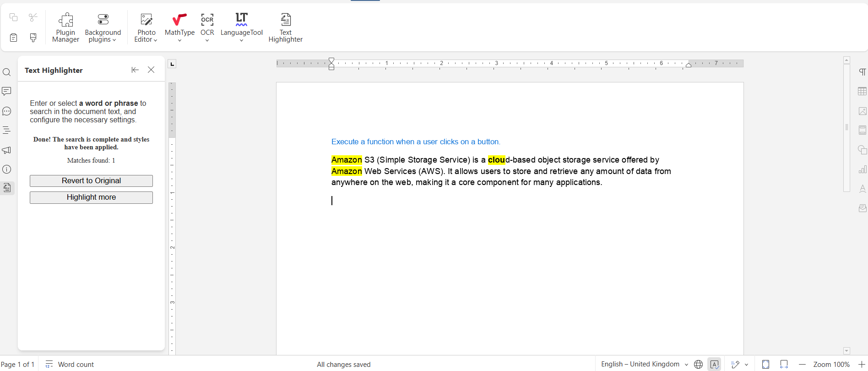Open the Photo Editor plugin
Image resolution: width=868 pixels, height=371 pixels.
(146, 27)
